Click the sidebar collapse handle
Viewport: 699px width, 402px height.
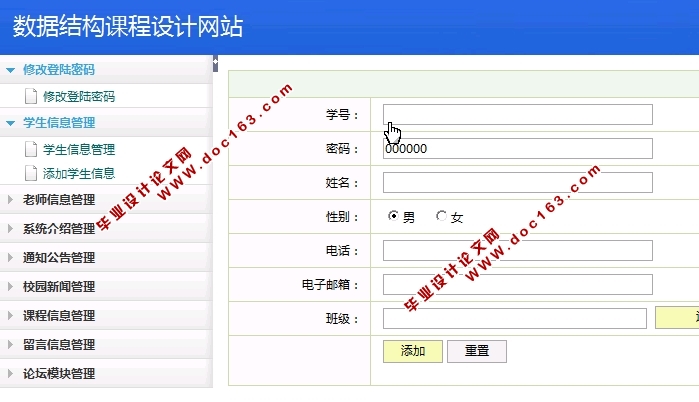215,64
